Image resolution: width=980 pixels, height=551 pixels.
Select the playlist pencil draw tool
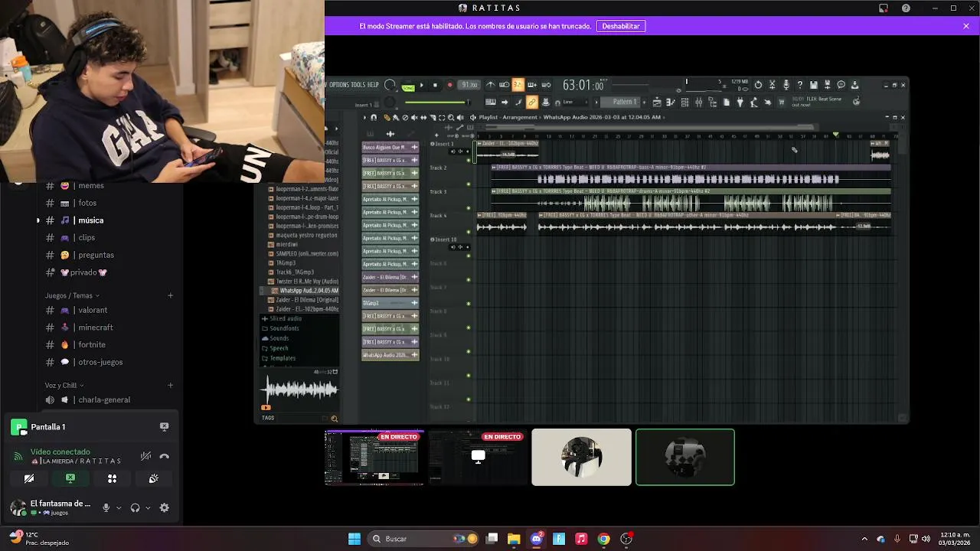click(x=387, y=118)
